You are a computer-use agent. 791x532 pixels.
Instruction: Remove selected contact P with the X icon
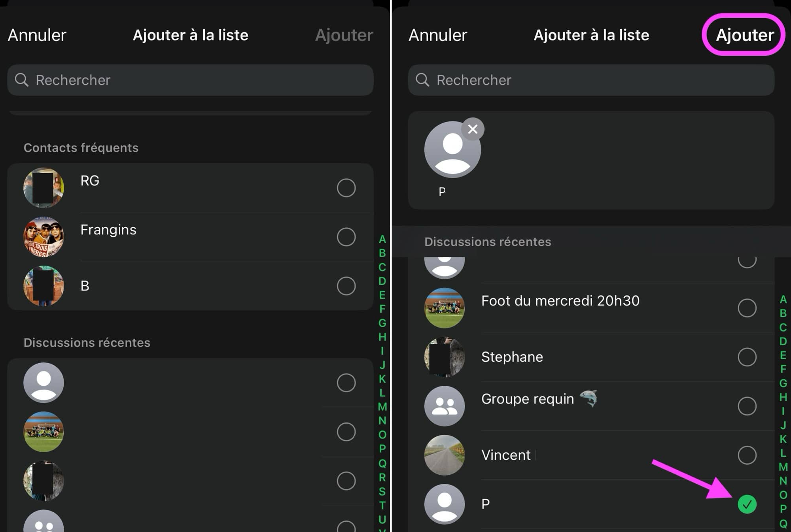click(x=473, y=129)
